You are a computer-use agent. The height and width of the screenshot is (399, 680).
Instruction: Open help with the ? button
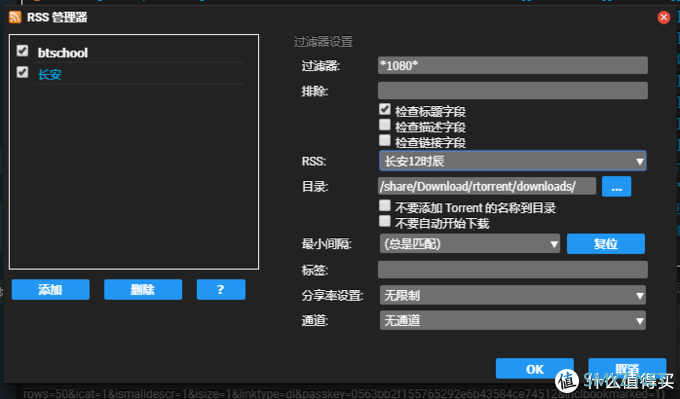pyautogui.click(x=221, y=289)
